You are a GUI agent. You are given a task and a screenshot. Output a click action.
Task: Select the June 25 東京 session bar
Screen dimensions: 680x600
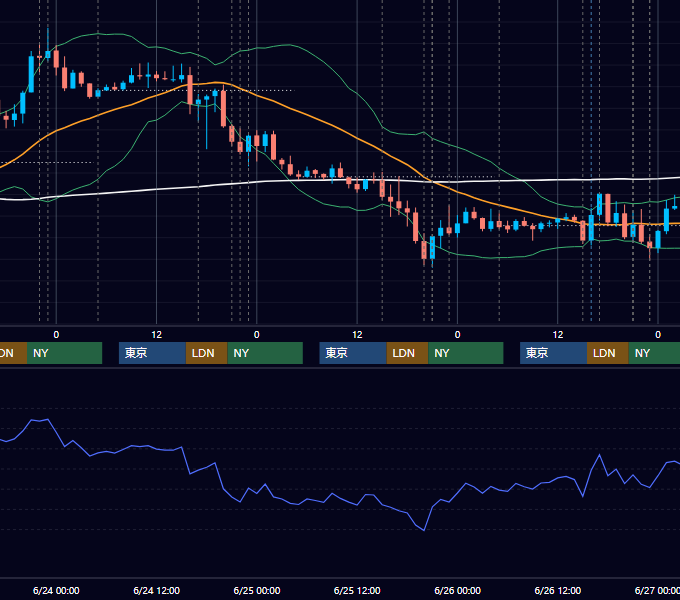pyautogui.click(x=353, y=353)
